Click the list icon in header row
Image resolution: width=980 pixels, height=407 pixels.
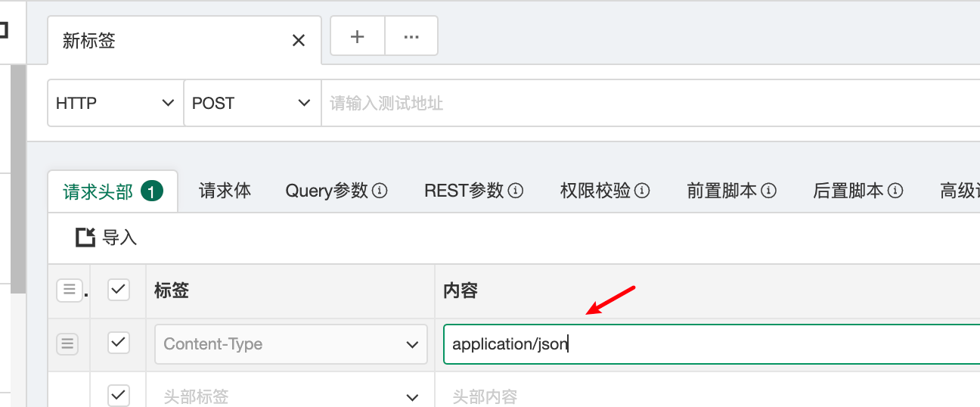[69, 289]
